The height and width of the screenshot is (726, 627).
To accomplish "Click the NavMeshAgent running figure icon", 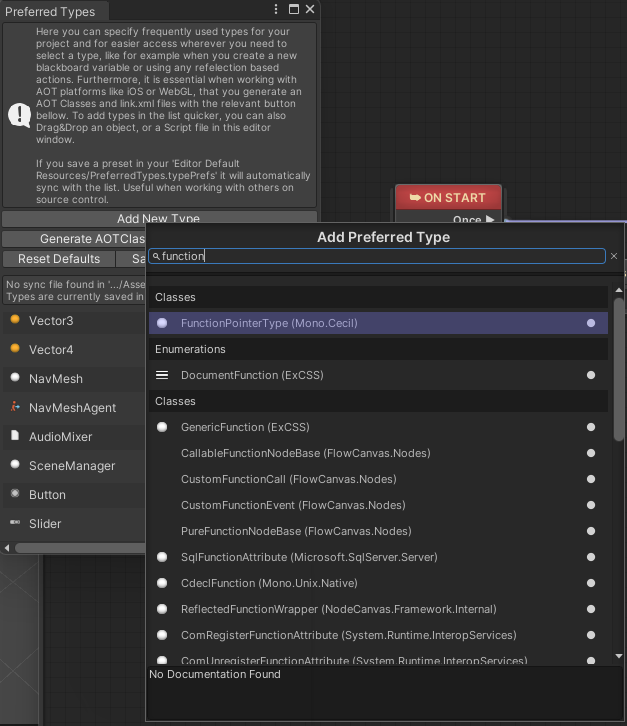I will (x=15, y=407).
